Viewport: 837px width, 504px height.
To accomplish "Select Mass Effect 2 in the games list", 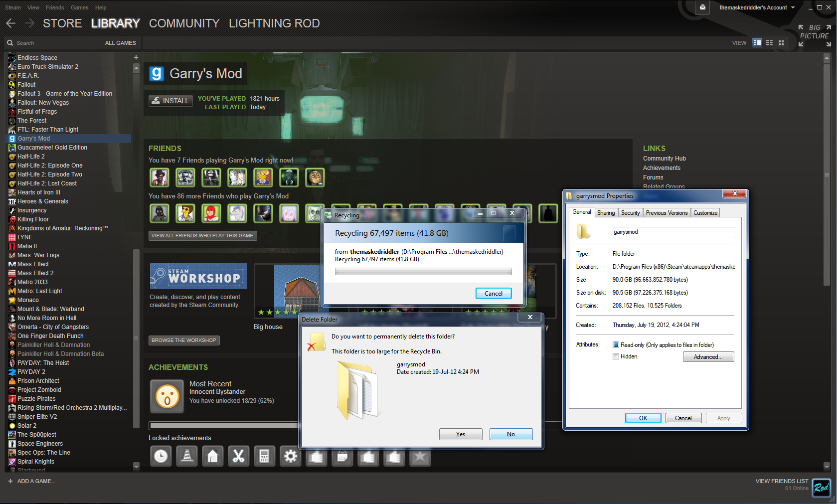I will [35, 273].
